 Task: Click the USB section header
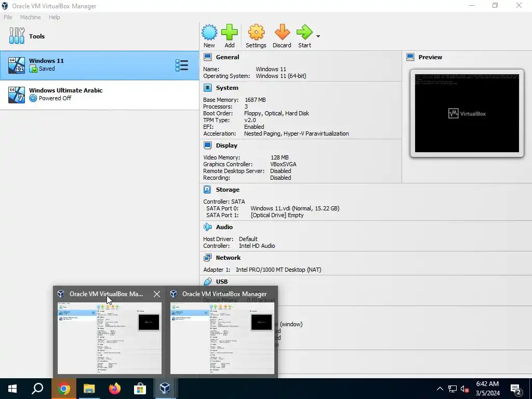click(221, 281)
